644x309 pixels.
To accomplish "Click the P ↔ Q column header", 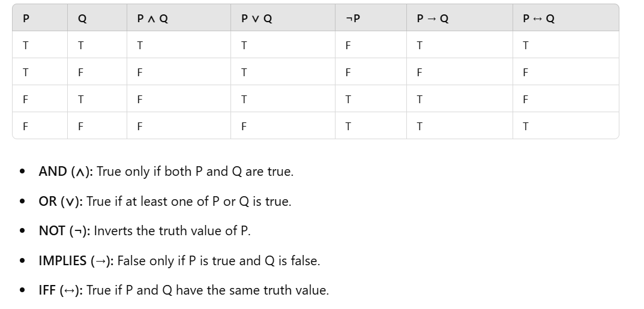I will [538, 19].
